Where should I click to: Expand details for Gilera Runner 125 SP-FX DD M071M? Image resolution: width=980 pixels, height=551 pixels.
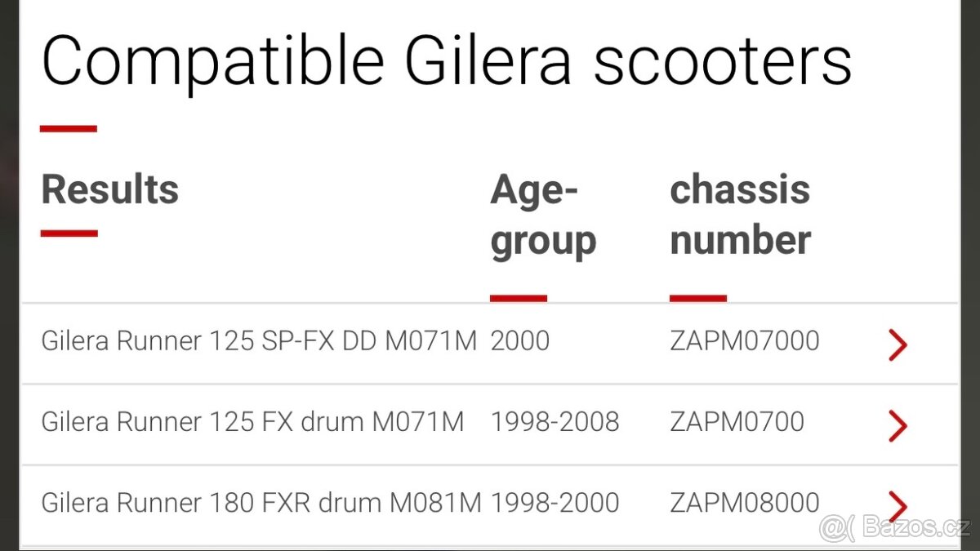click(260, 340)
